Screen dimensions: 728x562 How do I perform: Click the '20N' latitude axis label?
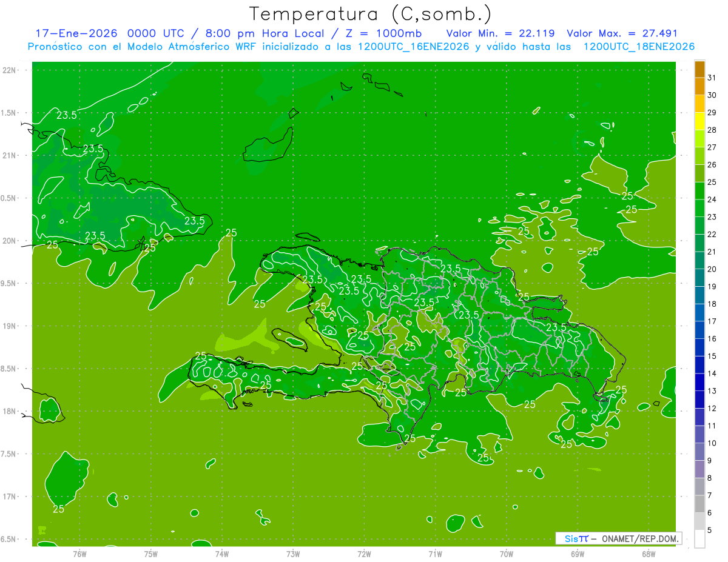pyautogui.click(x=10, y=241)
